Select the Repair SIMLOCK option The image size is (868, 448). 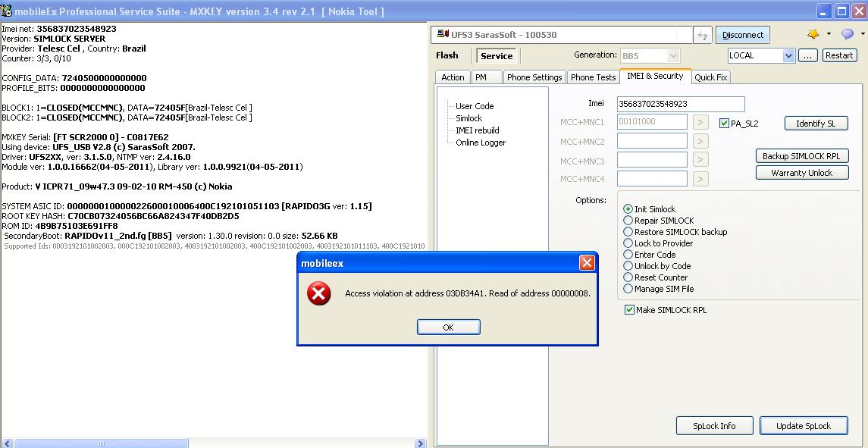coord(628,221)
